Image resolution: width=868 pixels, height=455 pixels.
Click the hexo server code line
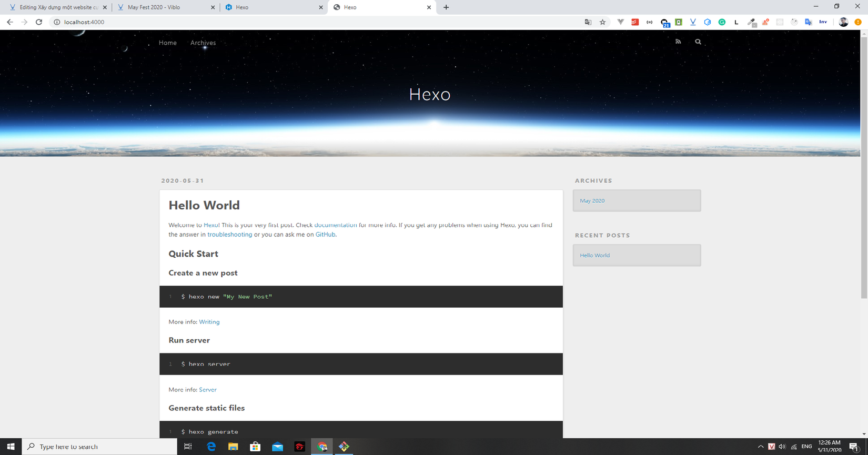tap(206, 364)
